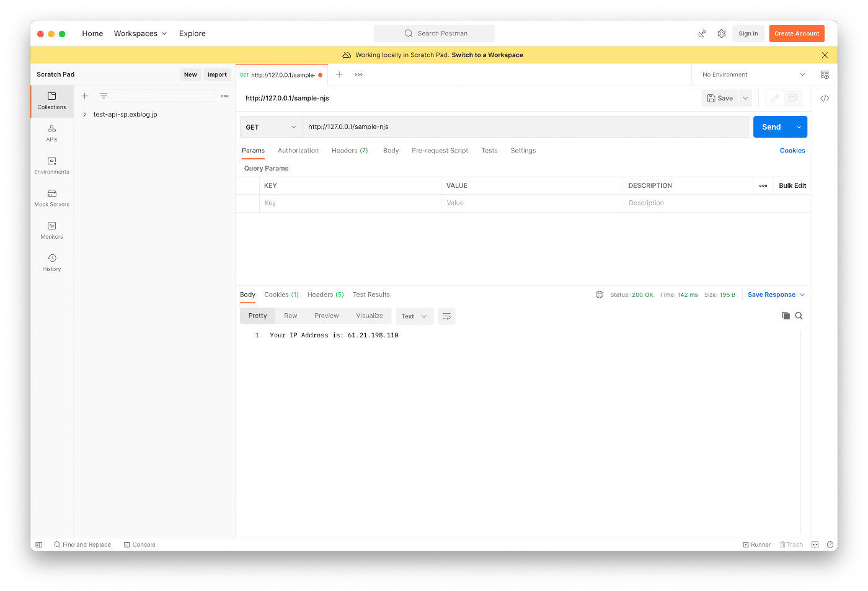Switch to the request Body tab
This screenshot has width=868, height=591.
pyautogui.click(x=391, y=151)
